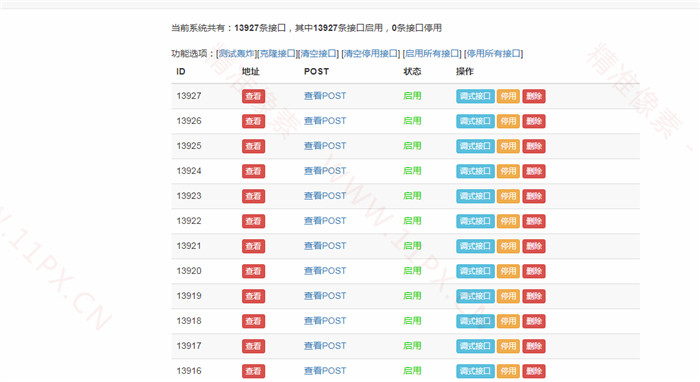Click red 查看 button in row 13925
The image size is (700, 382).
[254, 146]
